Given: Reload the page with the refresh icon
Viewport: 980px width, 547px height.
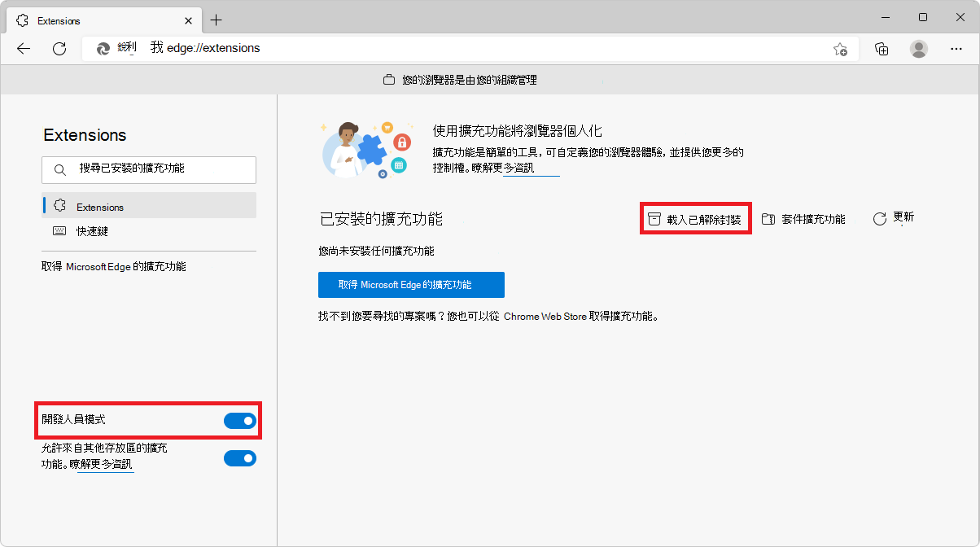Looking at the screenshot, I should coord(59,49).
